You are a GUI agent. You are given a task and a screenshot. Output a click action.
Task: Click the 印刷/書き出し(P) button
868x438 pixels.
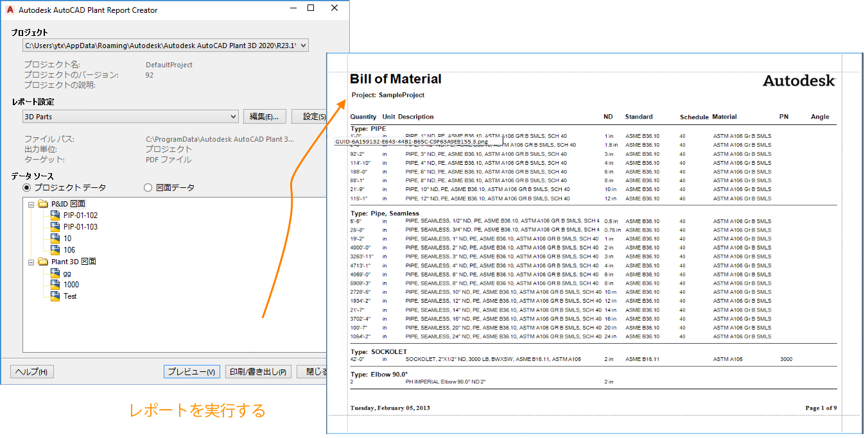tap(258, 371)
